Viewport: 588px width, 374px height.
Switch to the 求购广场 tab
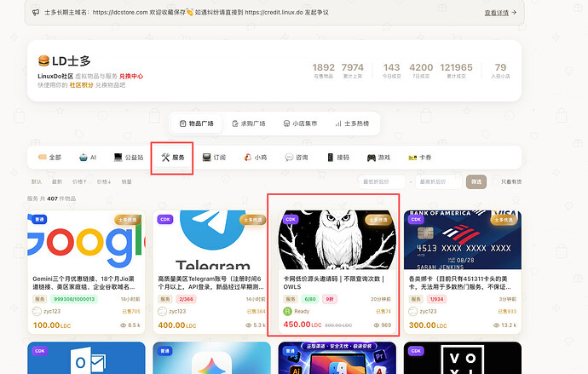click(248, 124)
